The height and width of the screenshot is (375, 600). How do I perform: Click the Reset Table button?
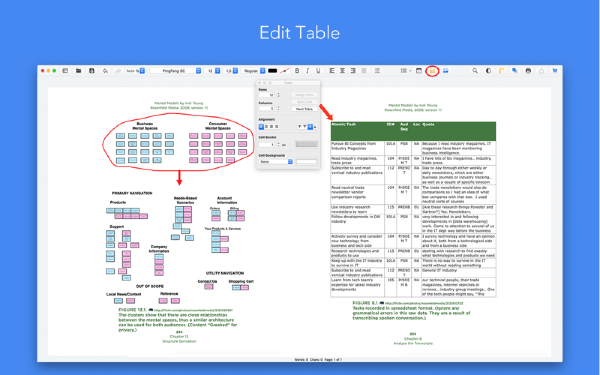305,109
